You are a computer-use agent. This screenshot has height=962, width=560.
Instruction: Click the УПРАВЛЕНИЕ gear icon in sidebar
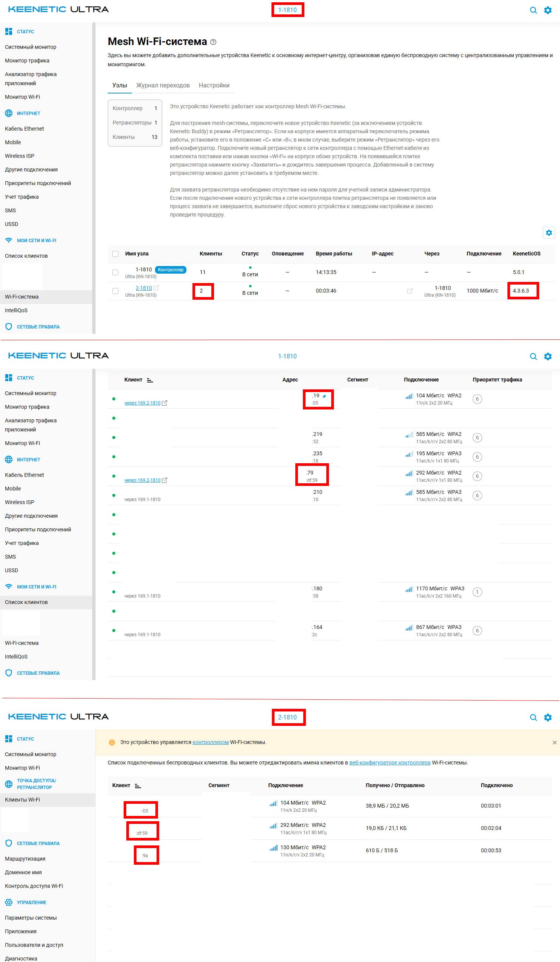click(x=9, y=902)
